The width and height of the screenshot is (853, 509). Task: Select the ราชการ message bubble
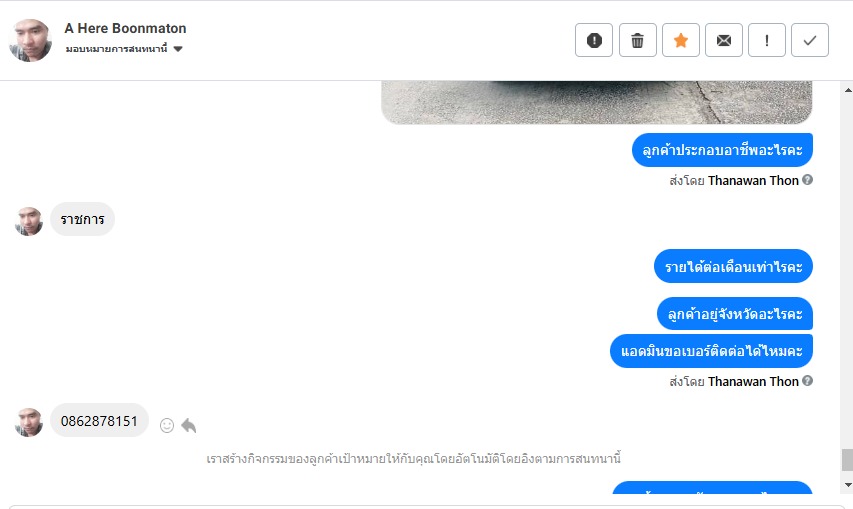tap(82, 219)
